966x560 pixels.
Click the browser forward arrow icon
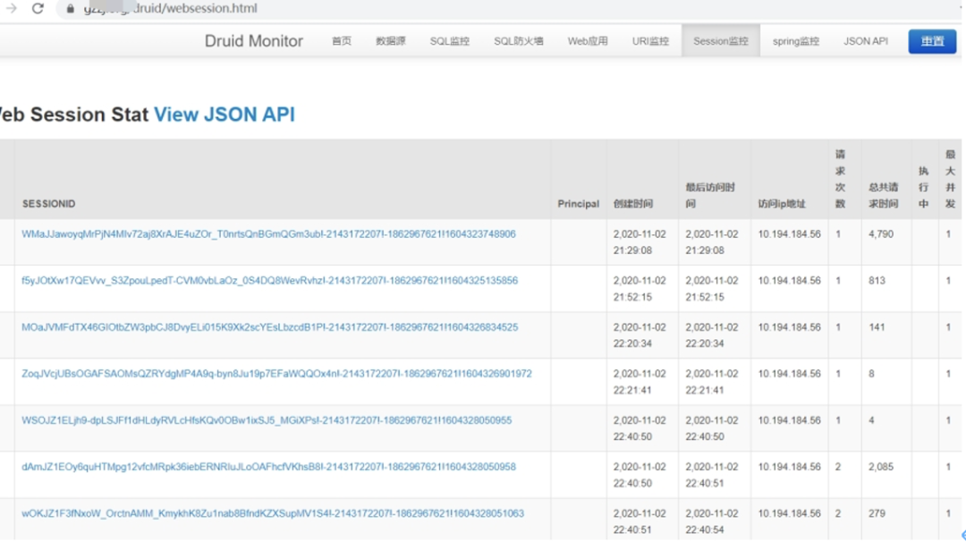12,8
